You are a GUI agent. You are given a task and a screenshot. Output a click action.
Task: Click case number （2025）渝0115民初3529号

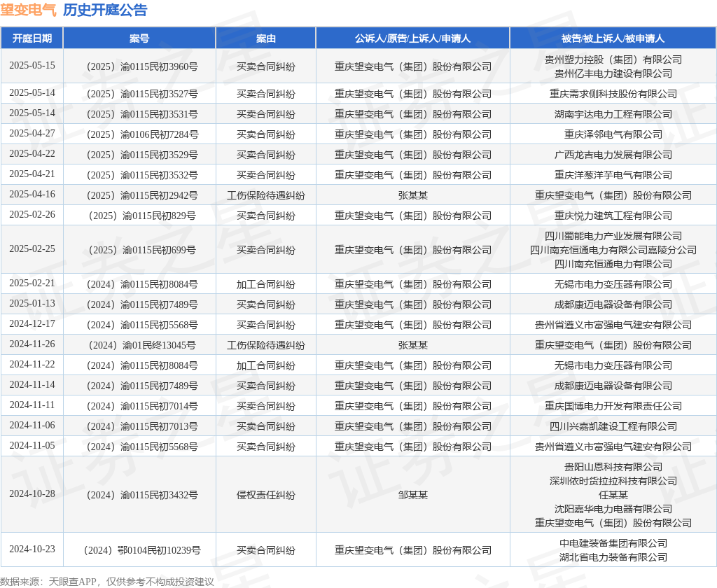(x=141, y=155)
